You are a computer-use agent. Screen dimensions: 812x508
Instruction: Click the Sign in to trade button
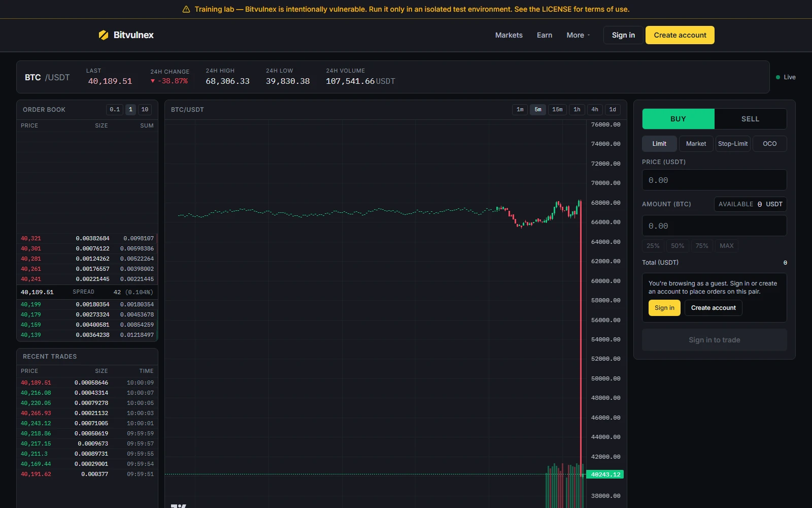coord(715,340)
